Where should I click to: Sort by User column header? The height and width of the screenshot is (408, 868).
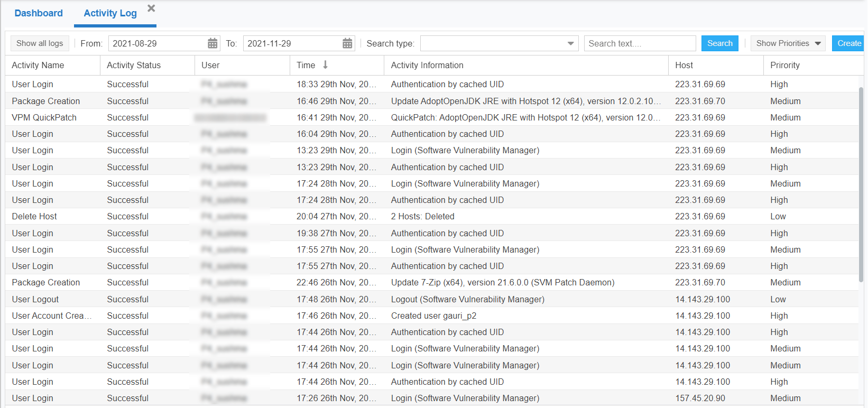point(210,65)
